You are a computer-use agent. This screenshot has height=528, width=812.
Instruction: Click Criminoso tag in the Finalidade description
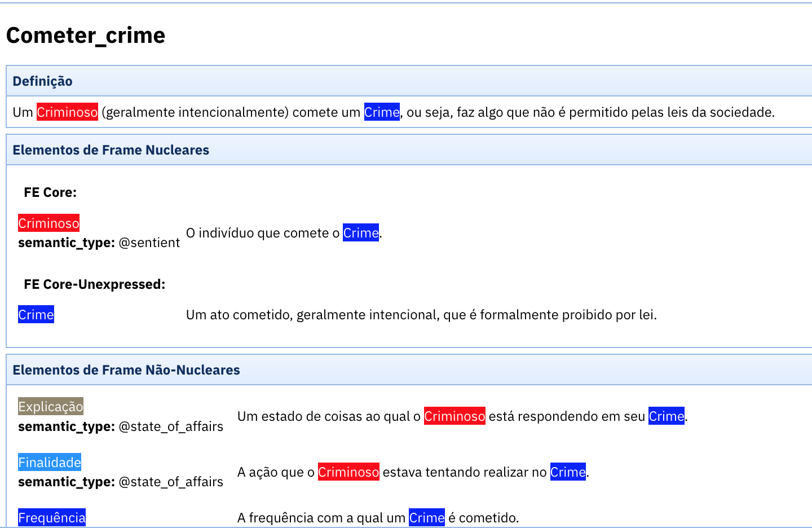[348, 472]
